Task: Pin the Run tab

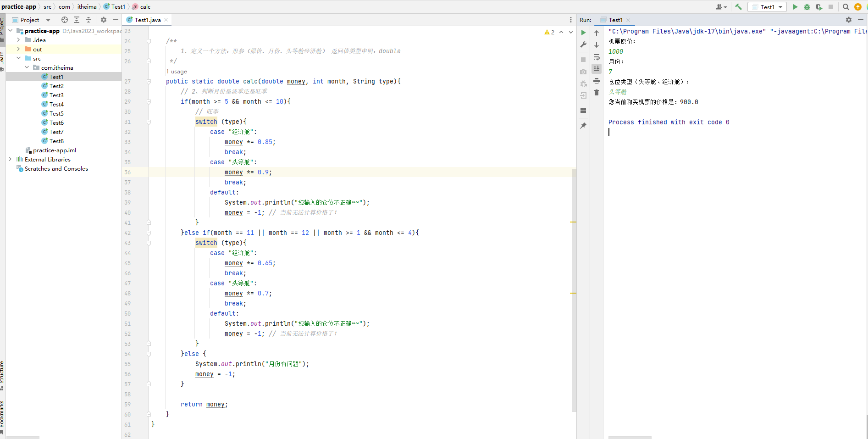Action: pyautogui.click(x=583, y=126)
